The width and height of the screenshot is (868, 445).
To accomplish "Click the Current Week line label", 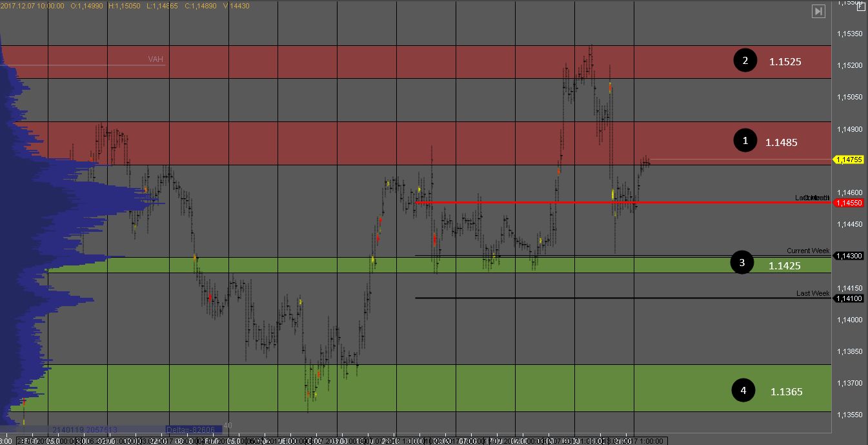I will pyautogui.click(x=807, y=251).
